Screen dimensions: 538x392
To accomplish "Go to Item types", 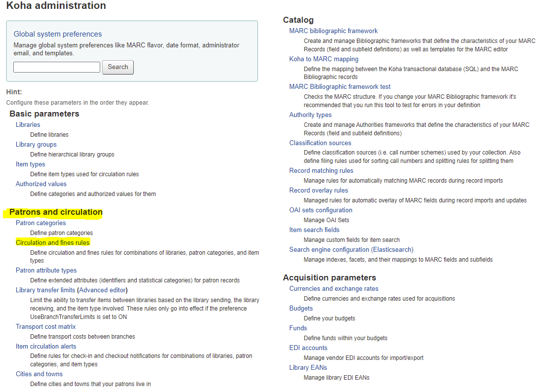I will 30,164.
